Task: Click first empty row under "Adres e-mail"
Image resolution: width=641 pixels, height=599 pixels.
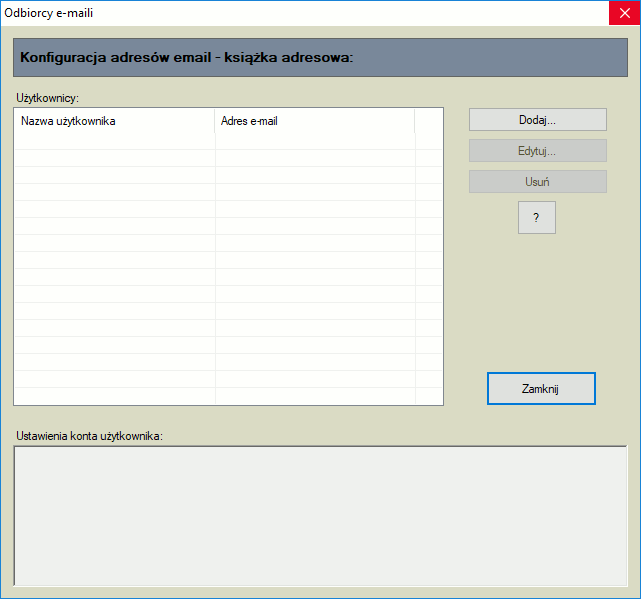Action: (x=314, y=142)
